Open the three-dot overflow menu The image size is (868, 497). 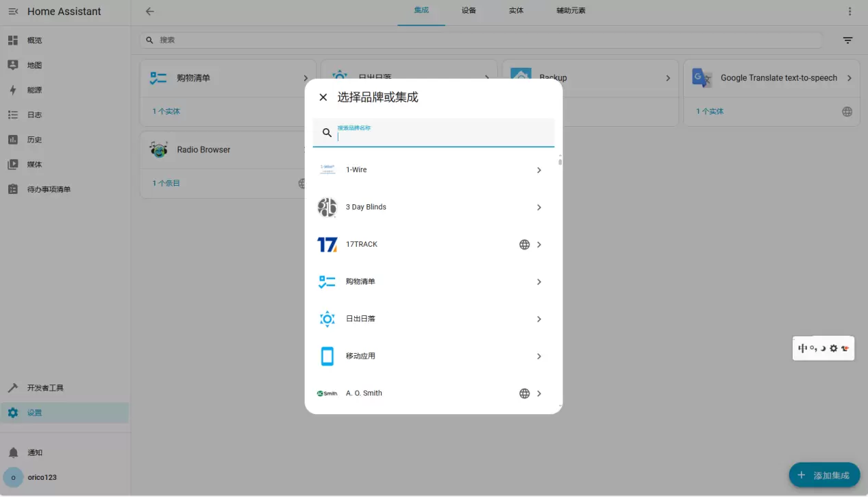click(x=850, y=12)
